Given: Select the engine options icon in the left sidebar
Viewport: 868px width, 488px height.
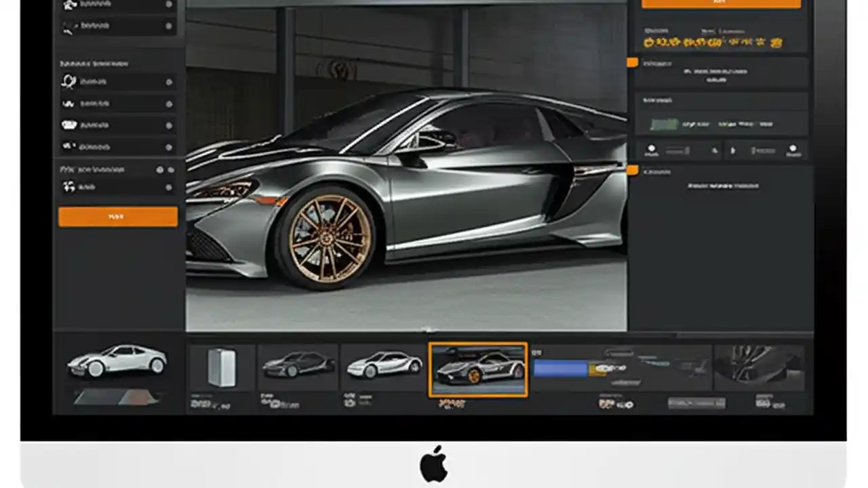Looking at the screenshot, I should 70,146.
